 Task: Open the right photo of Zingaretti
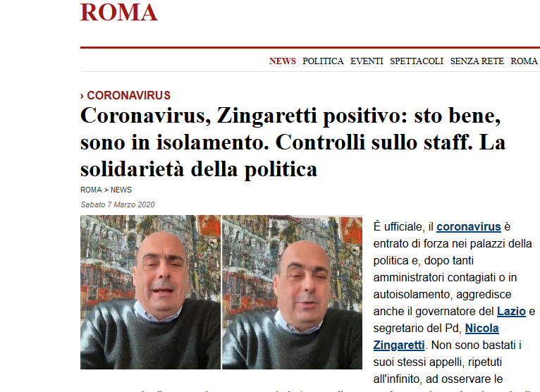point(292,292)
